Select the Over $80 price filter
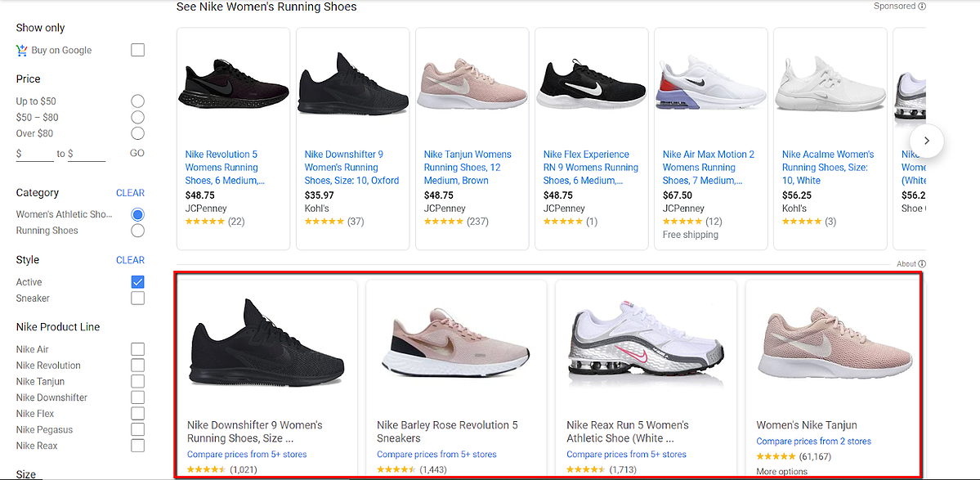The image size is (980, 480). (137, 133)
